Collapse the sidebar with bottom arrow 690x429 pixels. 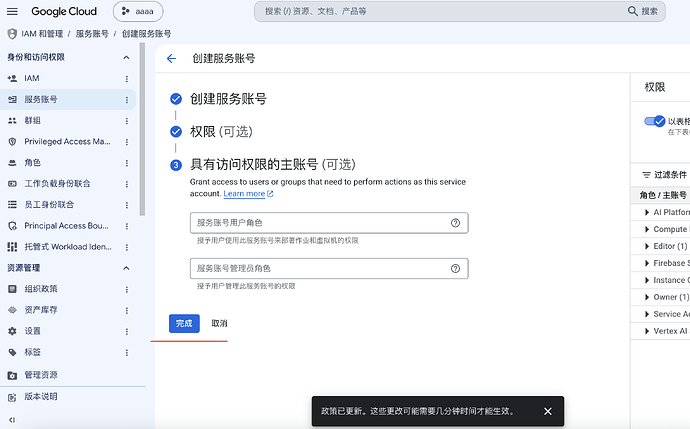point(12,420)
